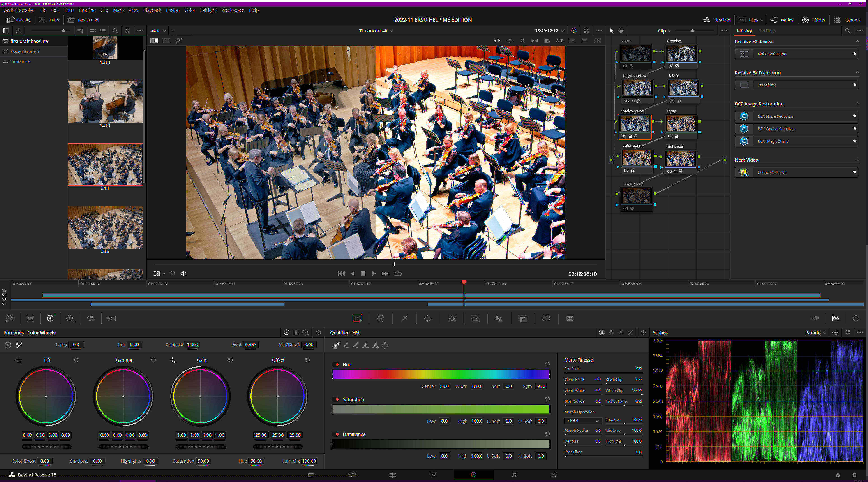Toggle viewer audio mute speaker
This screenshot has width=868, height=482.
[183, 273]
